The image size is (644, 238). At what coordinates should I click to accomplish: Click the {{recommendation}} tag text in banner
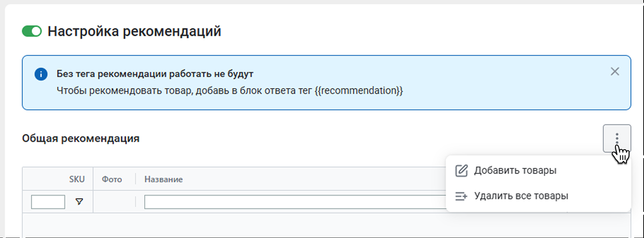point(358,91)
